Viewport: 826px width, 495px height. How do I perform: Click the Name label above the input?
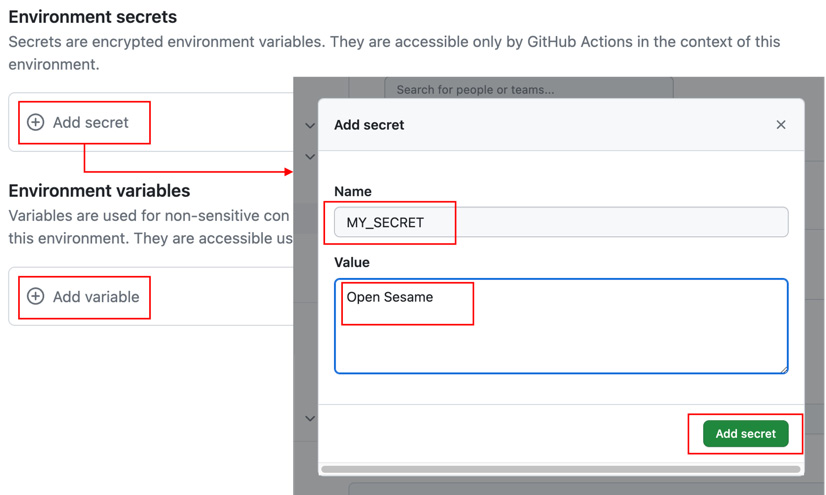coord(353,191)
